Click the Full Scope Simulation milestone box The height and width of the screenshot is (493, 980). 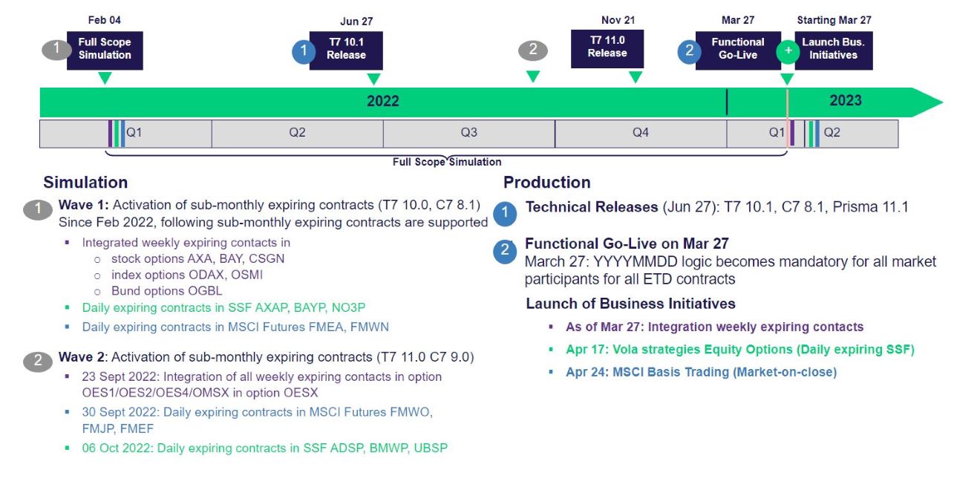(x=105, y=50)
